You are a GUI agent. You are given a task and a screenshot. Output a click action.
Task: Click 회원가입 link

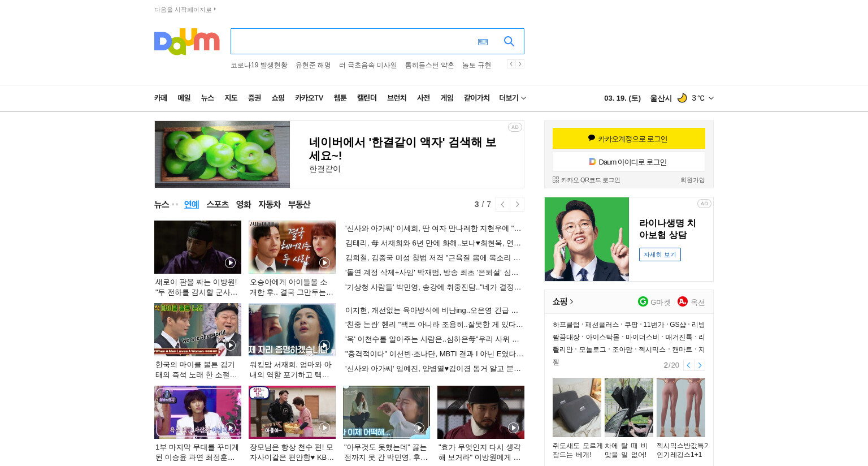(692, 180)
